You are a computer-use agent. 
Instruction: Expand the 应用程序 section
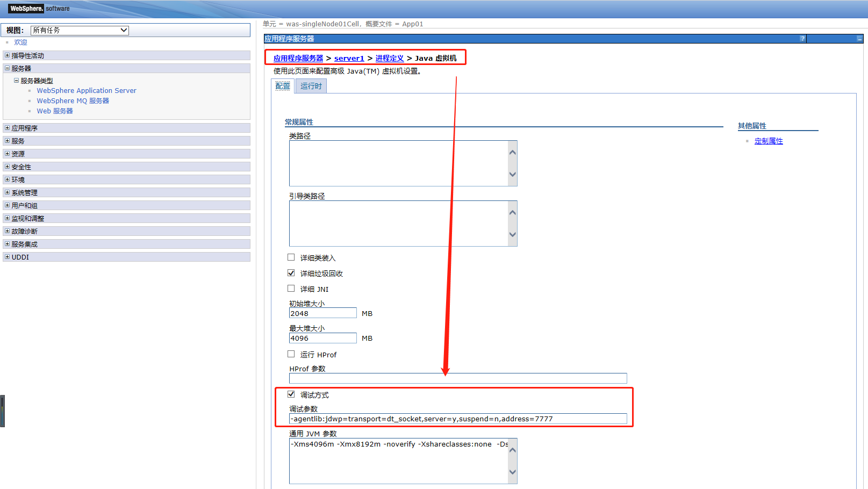pos(7,128)
